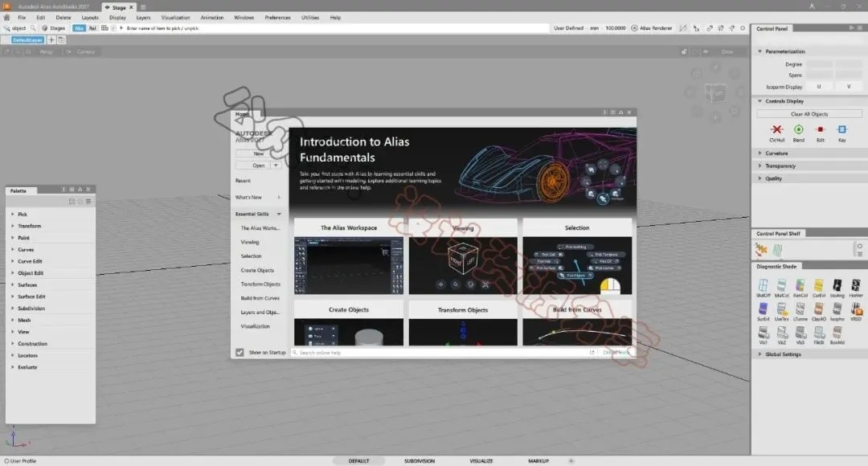Click the Edit points display icon
This screenshot has height=466, width=868.
(x=821, y=129)
